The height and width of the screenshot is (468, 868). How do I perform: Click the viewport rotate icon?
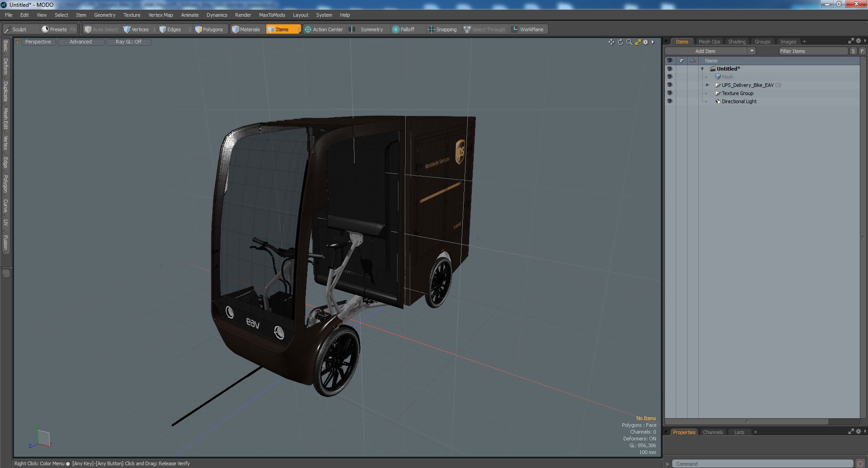(x=620, y=42)
